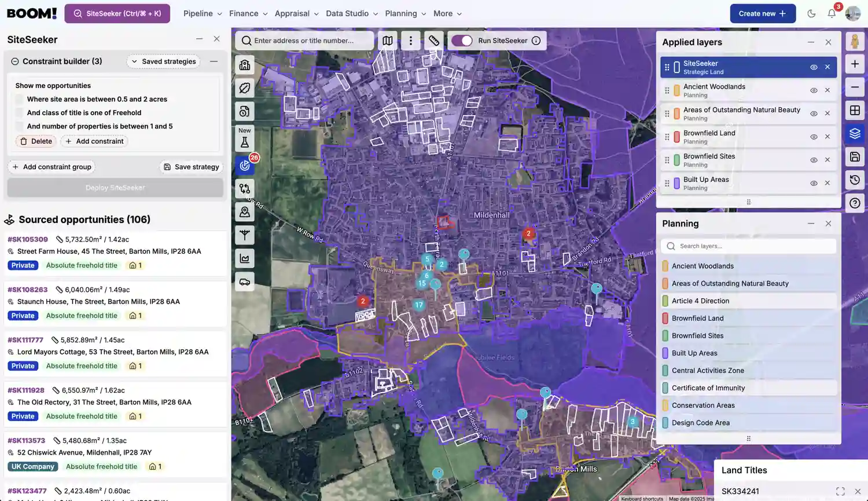The image size is (868, 501).
Task: Click the SiteSeeker shortcut button
Action: [117, 13]
